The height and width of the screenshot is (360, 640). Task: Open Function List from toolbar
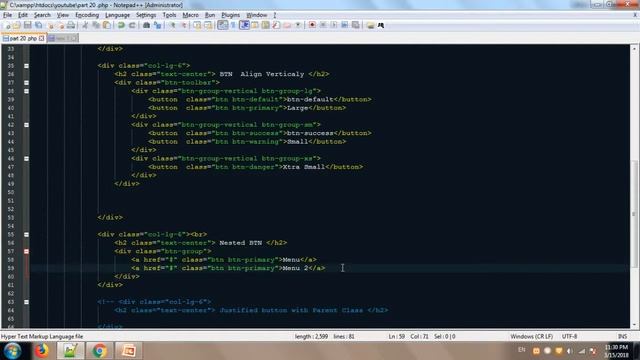(276, 25)
